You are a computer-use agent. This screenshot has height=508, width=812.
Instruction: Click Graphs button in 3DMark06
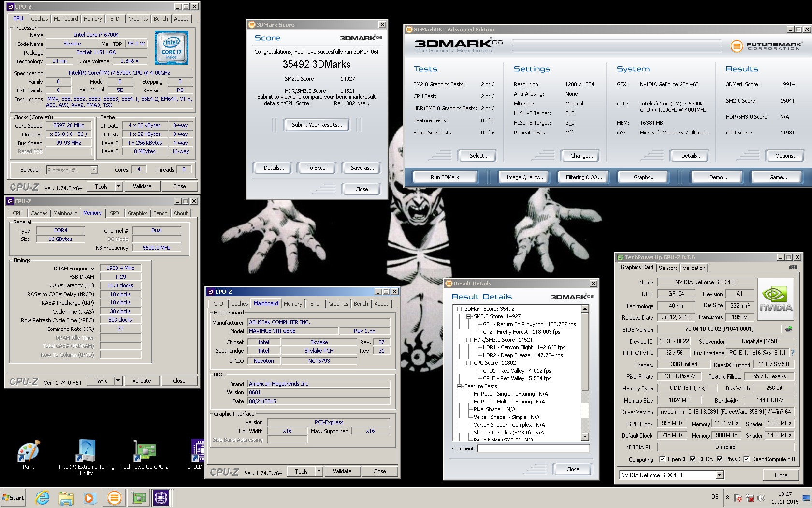pos(644,177)
